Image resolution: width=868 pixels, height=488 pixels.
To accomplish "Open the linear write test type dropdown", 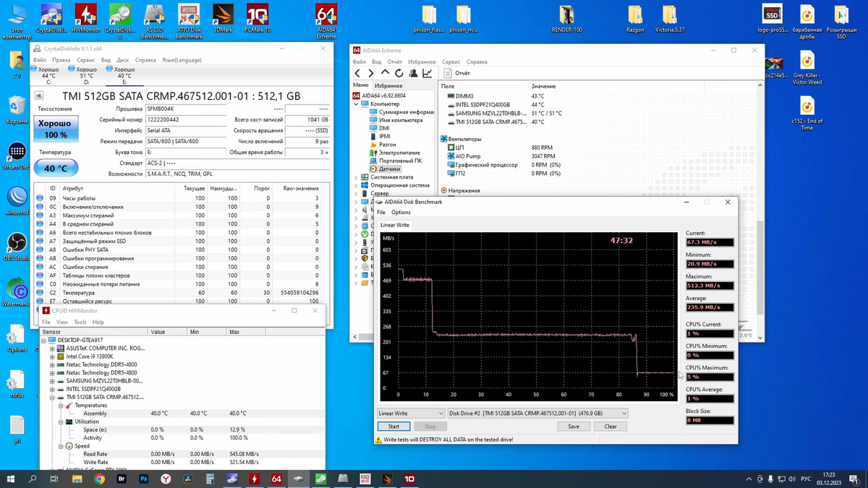I will [x=409, y=414].
